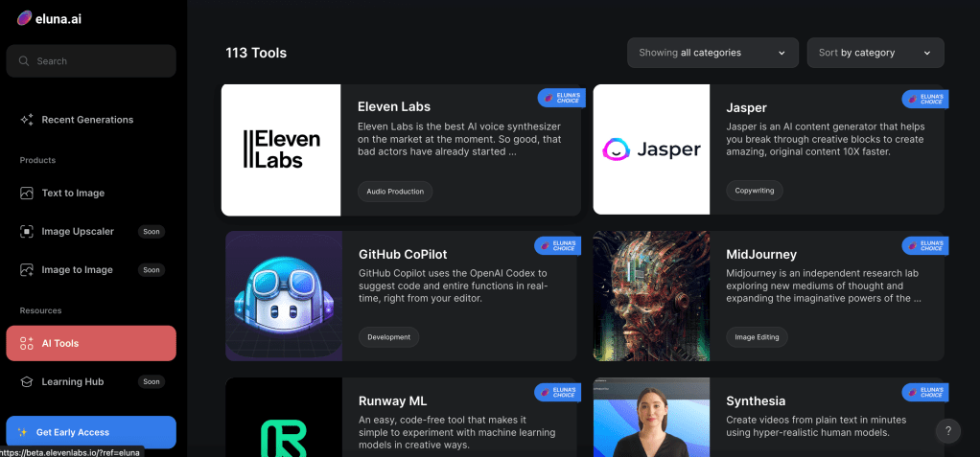Click Eluna's Choice badge on Jasper card
Screen dimensions: 980x457
(x=925, y=99)
